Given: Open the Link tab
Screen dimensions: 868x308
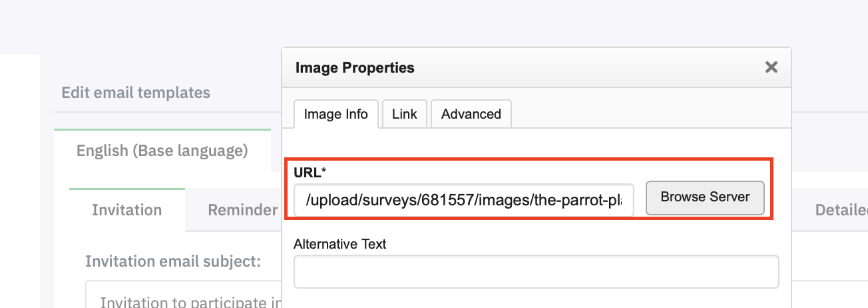Looking at the screenshot, I should 404,114.
